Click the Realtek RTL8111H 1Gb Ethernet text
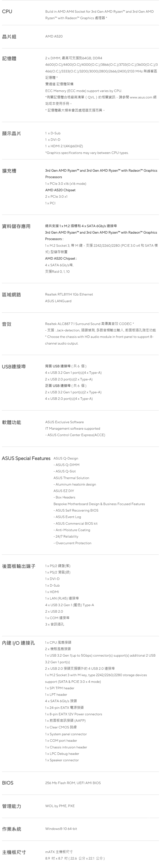 click(x=69, y=295)
